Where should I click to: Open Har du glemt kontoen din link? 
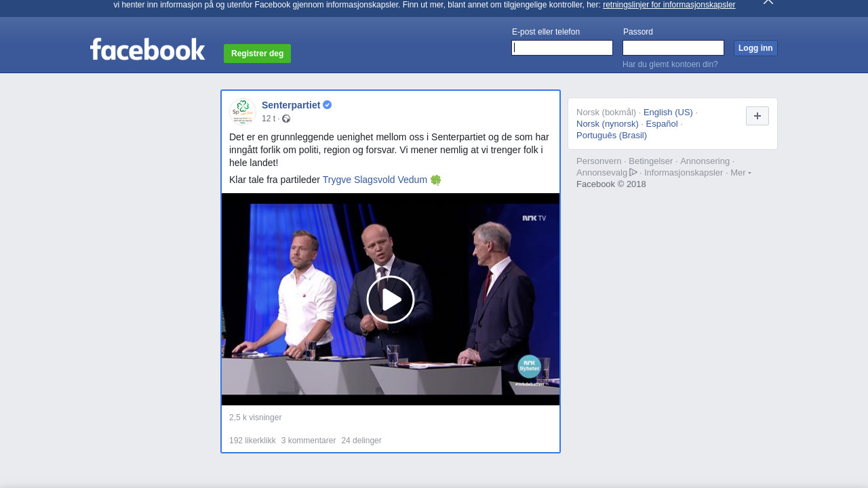[670, 64]
